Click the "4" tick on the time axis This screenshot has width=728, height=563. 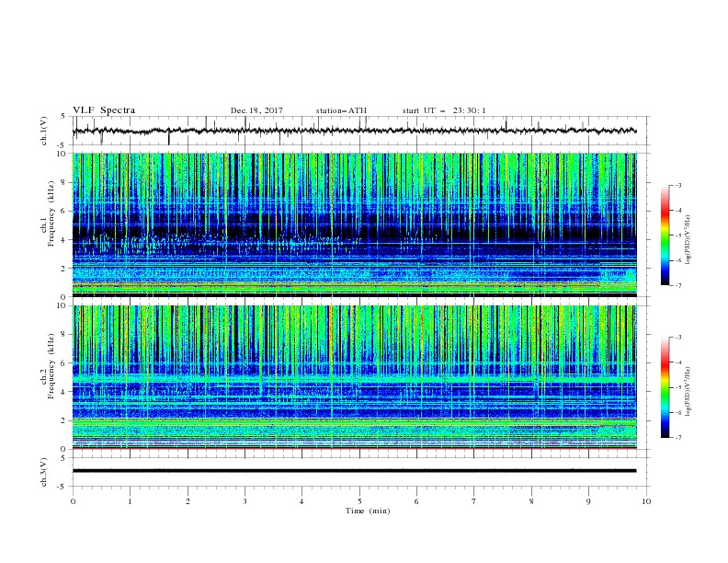pos(301,501)
